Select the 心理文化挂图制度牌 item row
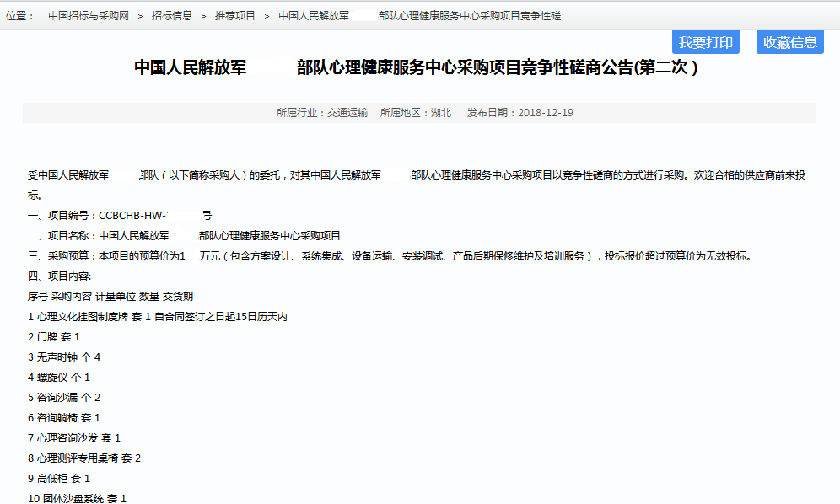Viewport: 840px width, 504px height. tap(158, 317)
